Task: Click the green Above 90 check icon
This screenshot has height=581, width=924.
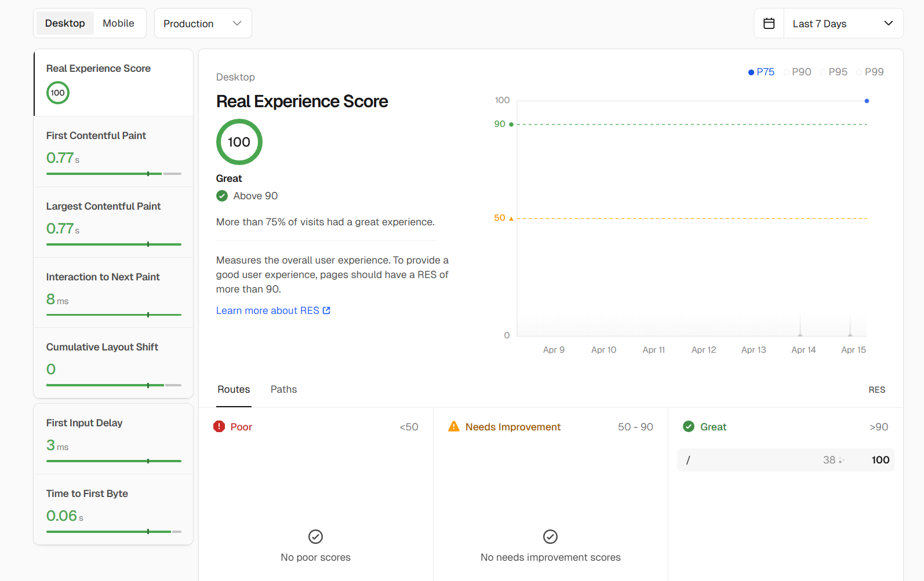Action: [x=222, y=196]
